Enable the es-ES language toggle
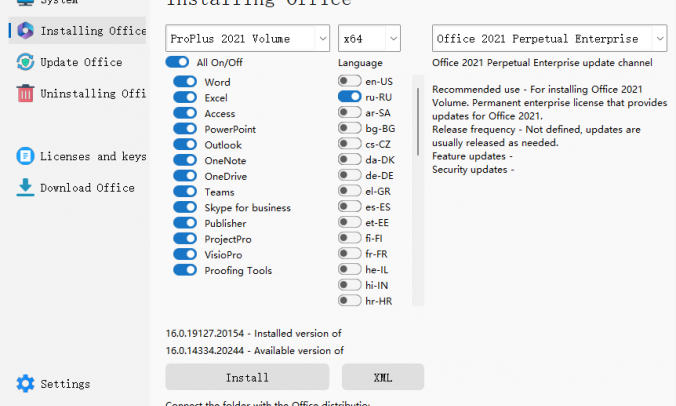 (350, 206)
